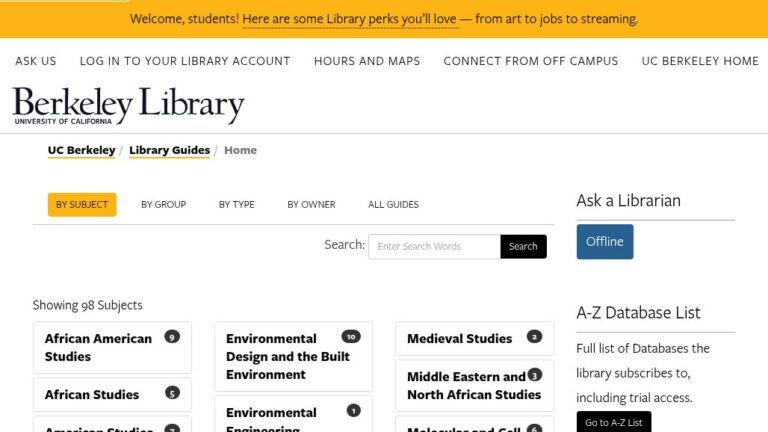Switch to the By Owner tab

point(311,205)
